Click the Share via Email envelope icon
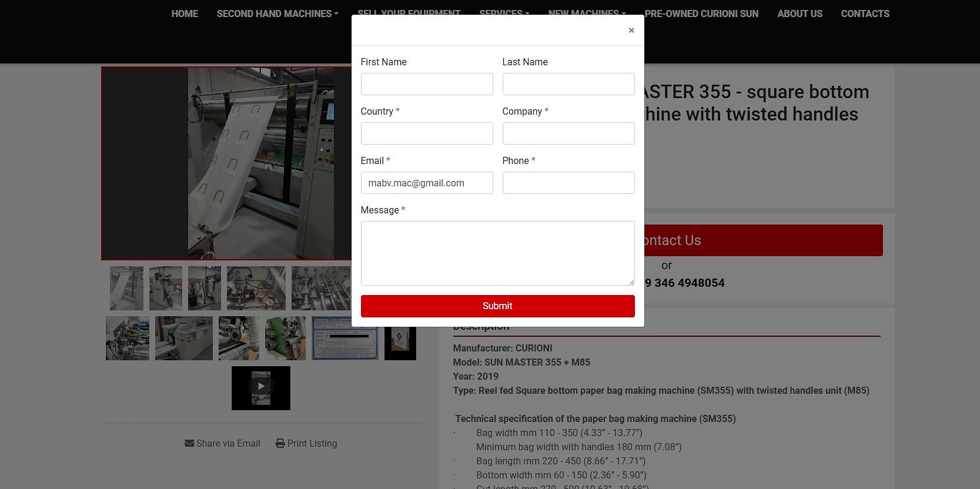This screenshot has height=489, width=980. pos(189,443)
